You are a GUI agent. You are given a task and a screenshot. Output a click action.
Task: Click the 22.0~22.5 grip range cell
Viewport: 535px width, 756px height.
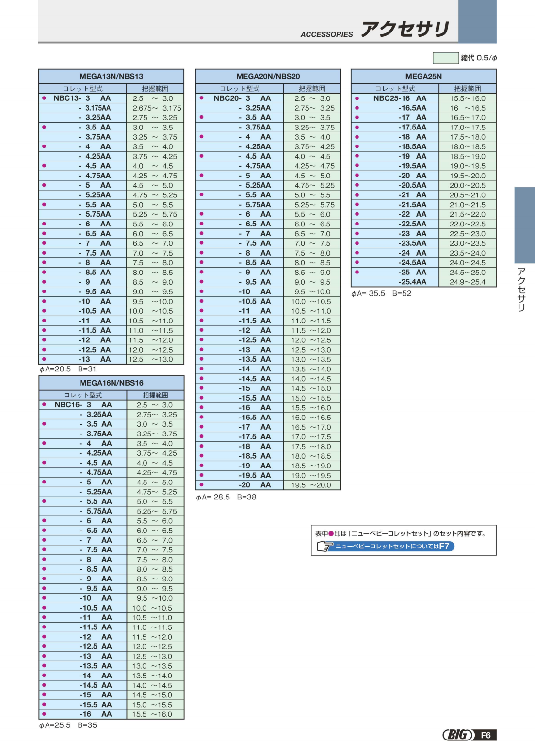pyautogui.click(x=467, y=224)
